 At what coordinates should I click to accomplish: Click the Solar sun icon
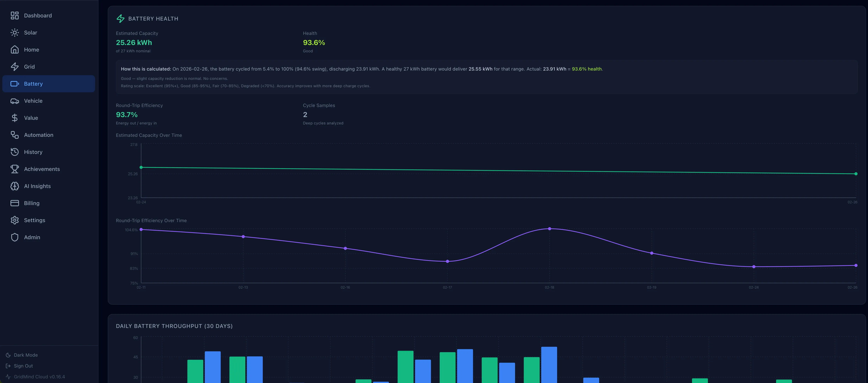pyautogui.click(x=15, y=33)
